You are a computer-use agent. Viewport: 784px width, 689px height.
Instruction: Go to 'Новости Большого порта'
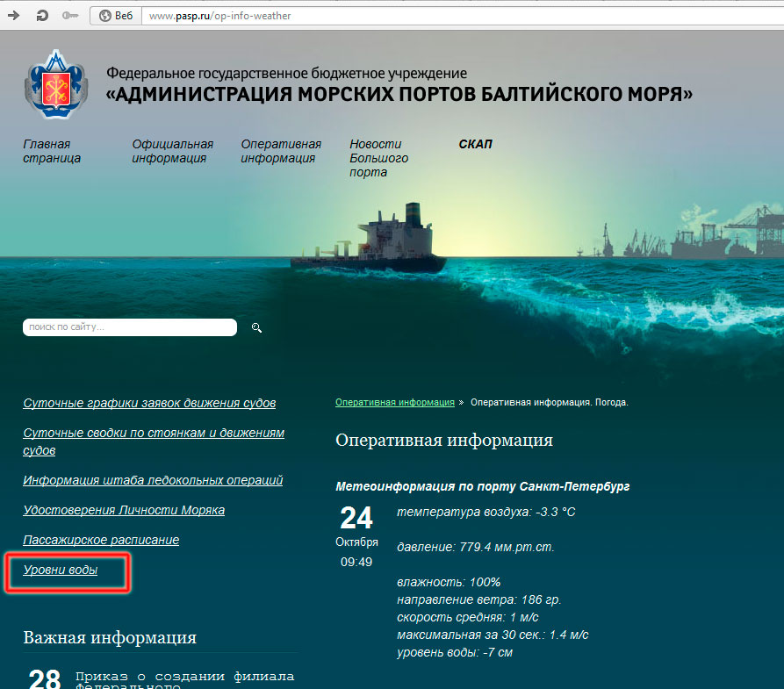click(378, 158)
